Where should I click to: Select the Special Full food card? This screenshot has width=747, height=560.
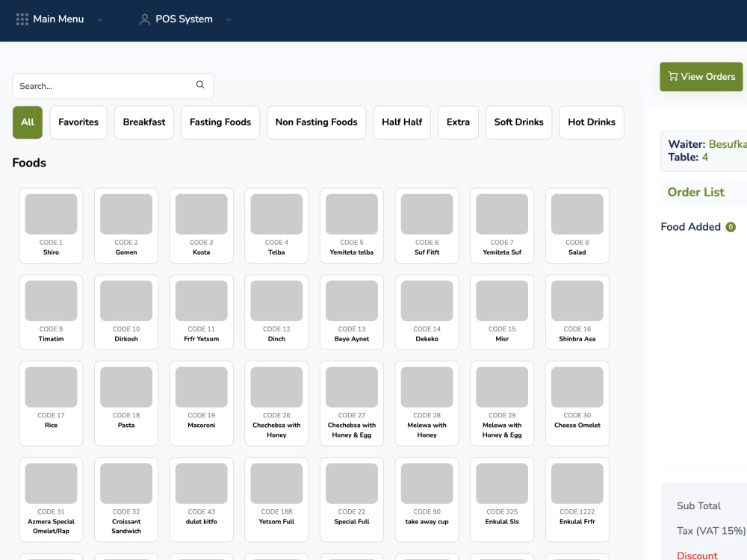[352, 500]
